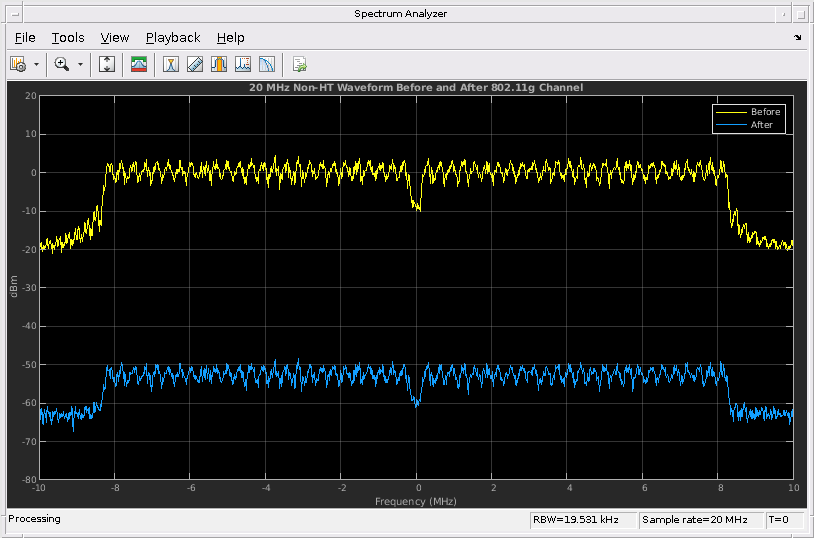This screenshot has height=538, width=814.
Task: Open the Help menu
Action: coord(230,37)
